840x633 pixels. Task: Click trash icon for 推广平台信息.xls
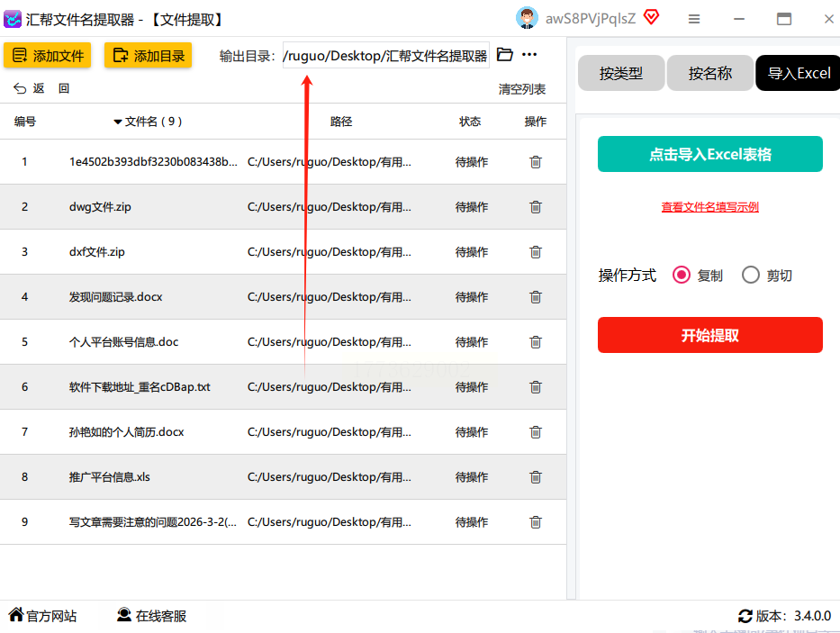coord(536,477)
